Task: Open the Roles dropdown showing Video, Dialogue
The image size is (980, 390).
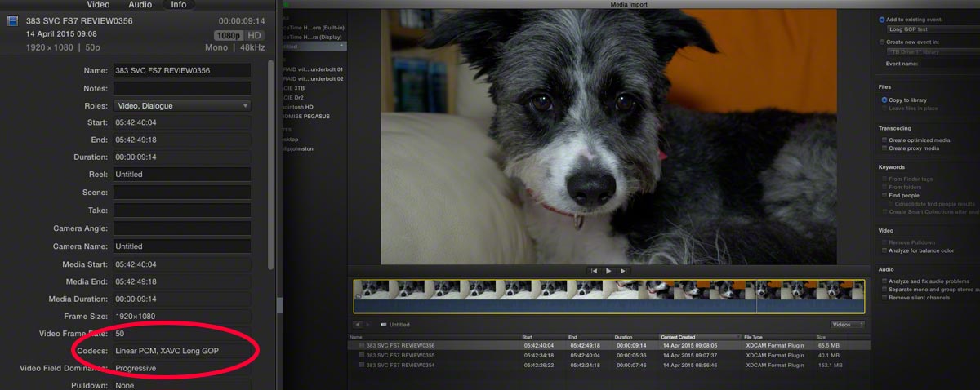Action: (x=181, y=106)
